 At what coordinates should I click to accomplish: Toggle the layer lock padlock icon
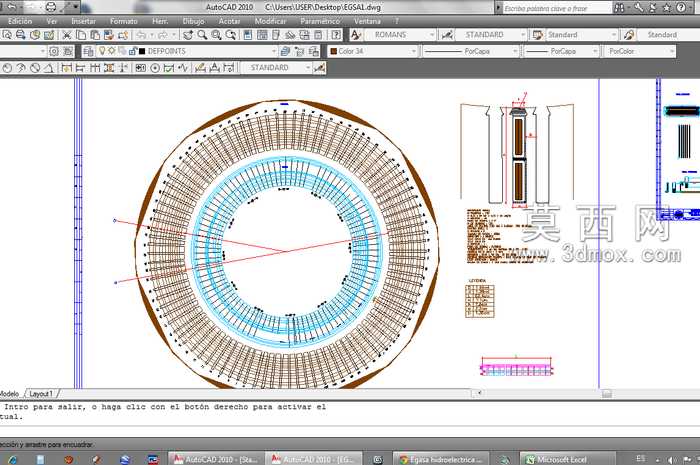tap(132, 51)
